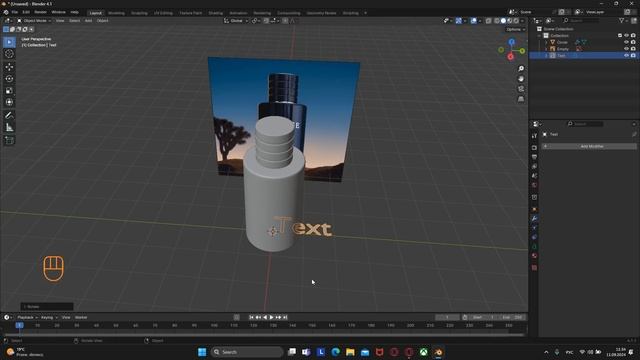Switch to the Modeling workspace tab

116,13
